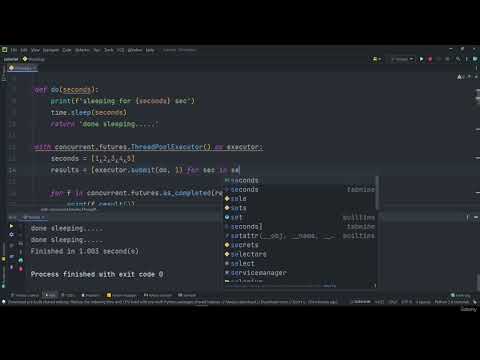Screen dimensions: 480x360
Task: Open the Help menu
Action: [x=150, y=50]
